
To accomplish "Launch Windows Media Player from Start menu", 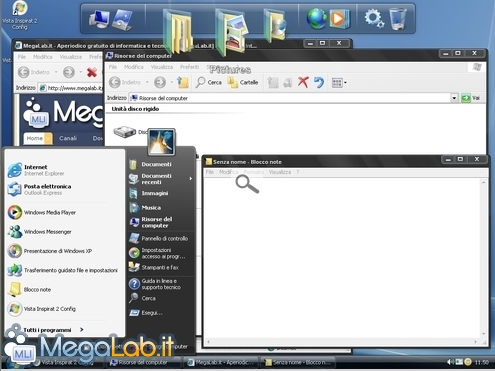I will click(42, 212).
